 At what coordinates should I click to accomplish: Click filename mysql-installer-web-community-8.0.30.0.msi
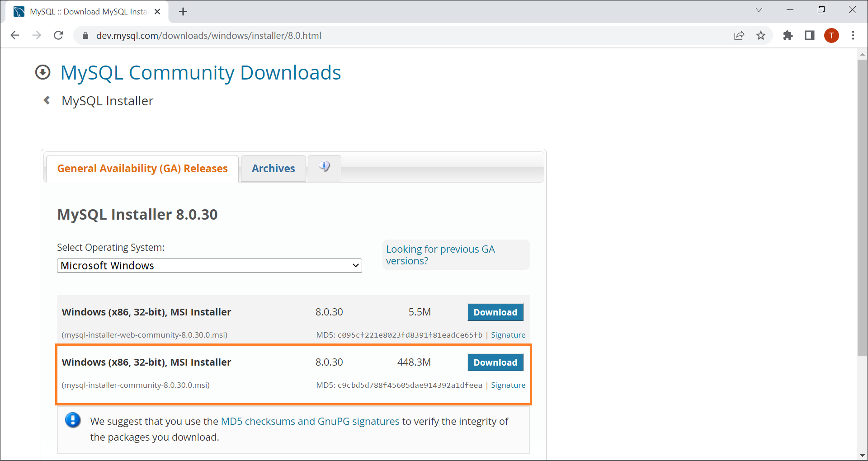tap(145, 335)
